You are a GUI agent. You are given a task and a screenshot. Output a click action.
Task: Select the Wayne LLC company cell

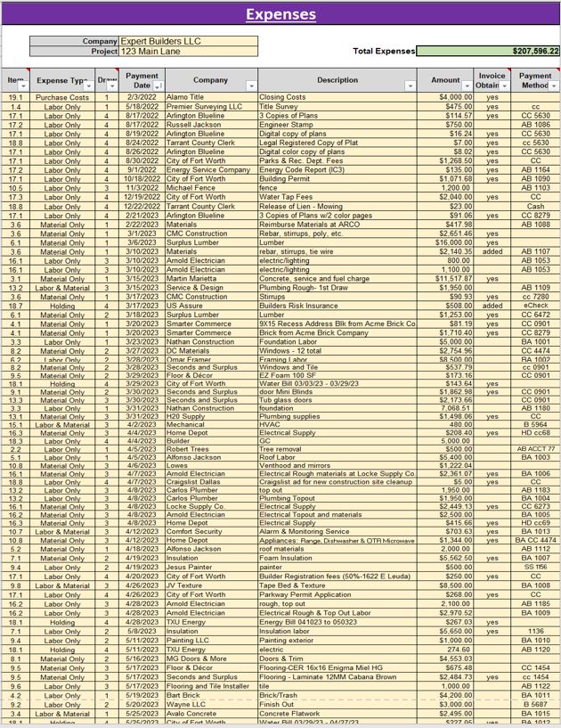pyautogui.click(x=212, y=704)
